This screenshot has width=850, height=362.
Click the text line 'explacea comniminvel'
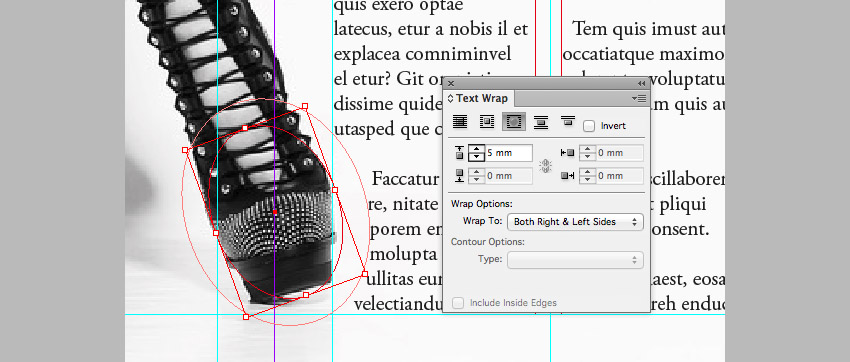423,54
